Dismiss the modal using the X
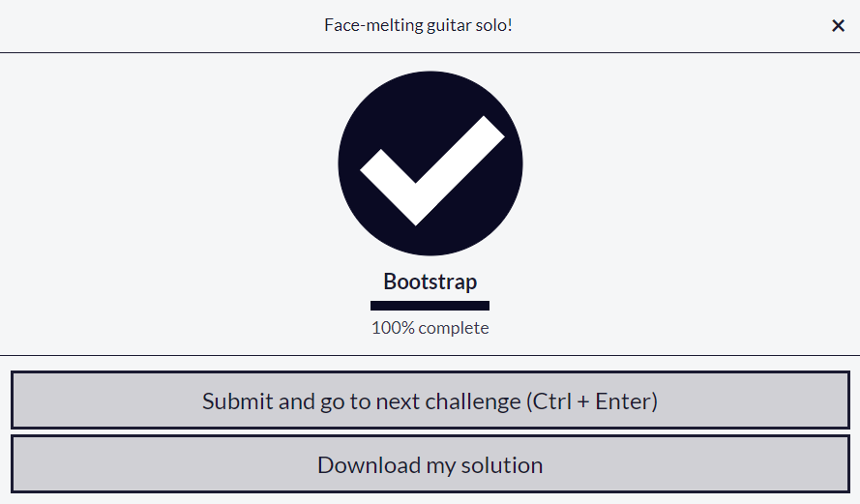 838,26
